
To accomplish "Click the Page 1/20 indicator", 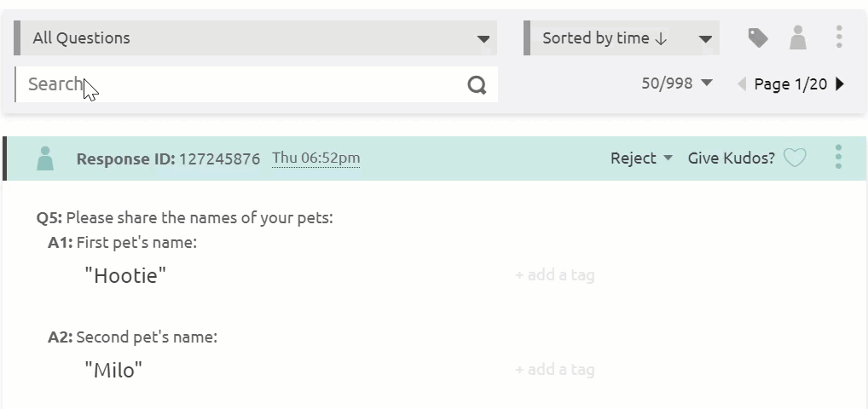I will coord(790,84).
